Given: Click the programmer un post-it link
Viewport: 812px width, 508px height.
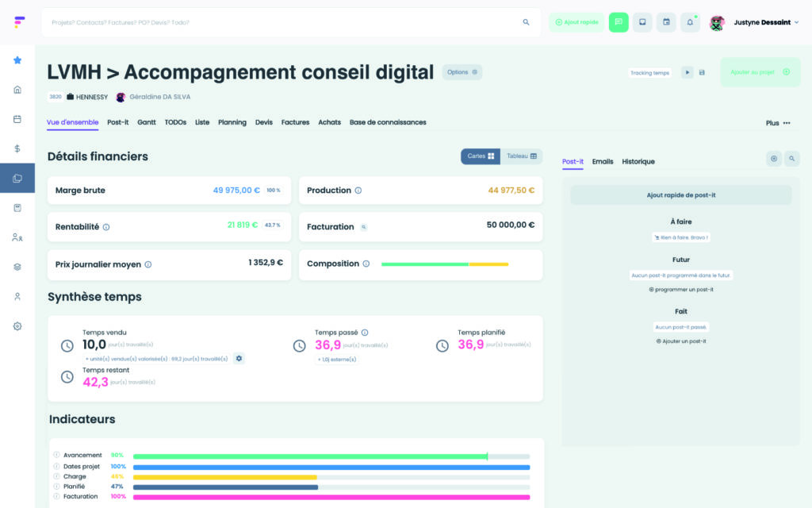Looking at the screenshot, I should pyautogui.click(x=681, y=289).
